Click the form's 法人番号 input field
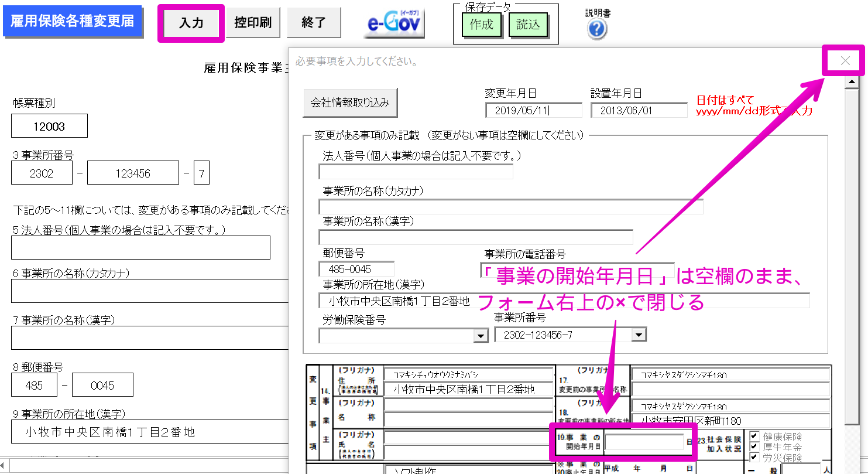This screenshot has height=474, width=868. pyautogui.click(x=416, y=172)
